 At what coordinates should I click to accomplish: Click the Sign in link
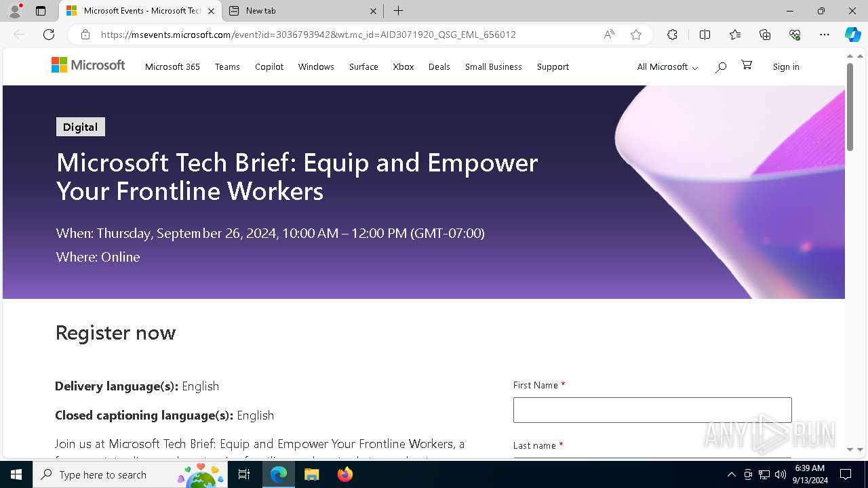(x=786, y=66)
